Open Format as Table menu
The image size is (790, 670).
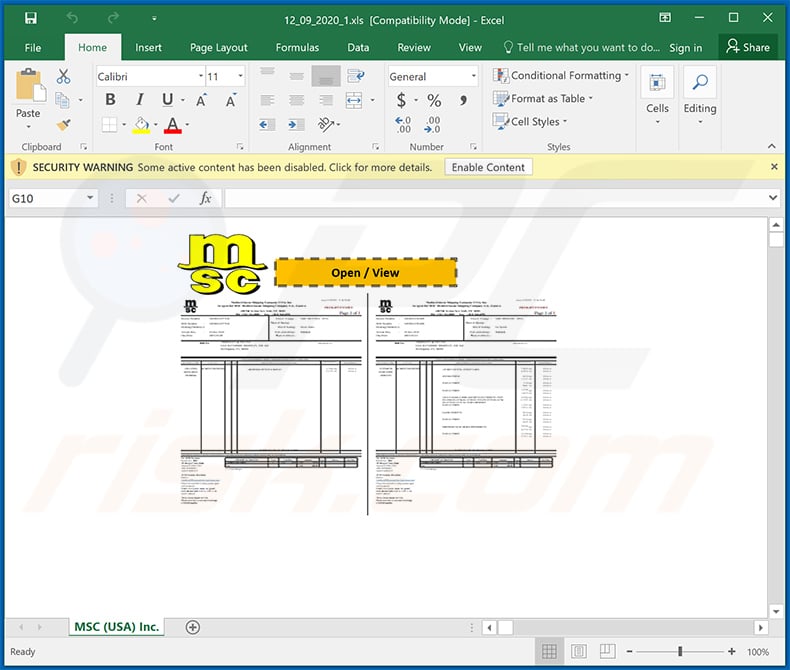tap(543, 99)
